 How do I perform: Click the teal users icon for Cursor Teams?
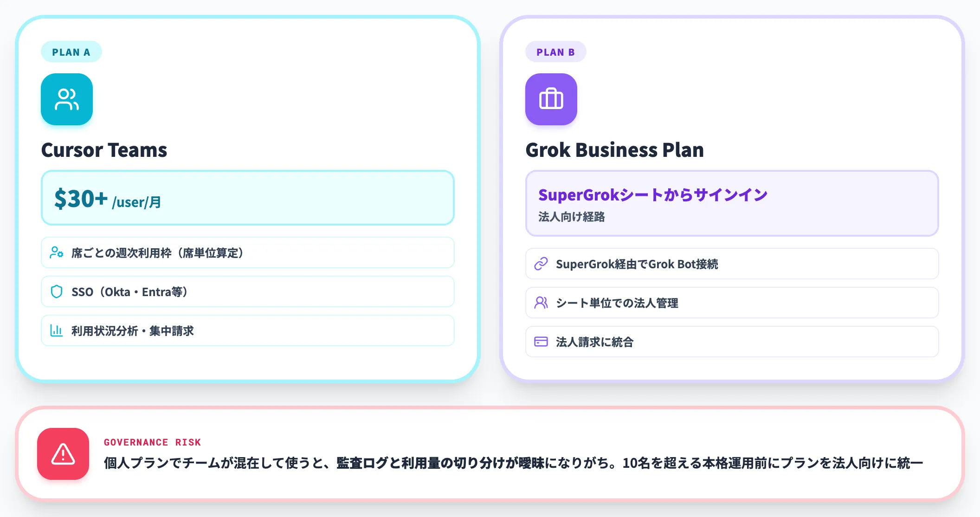67,99
